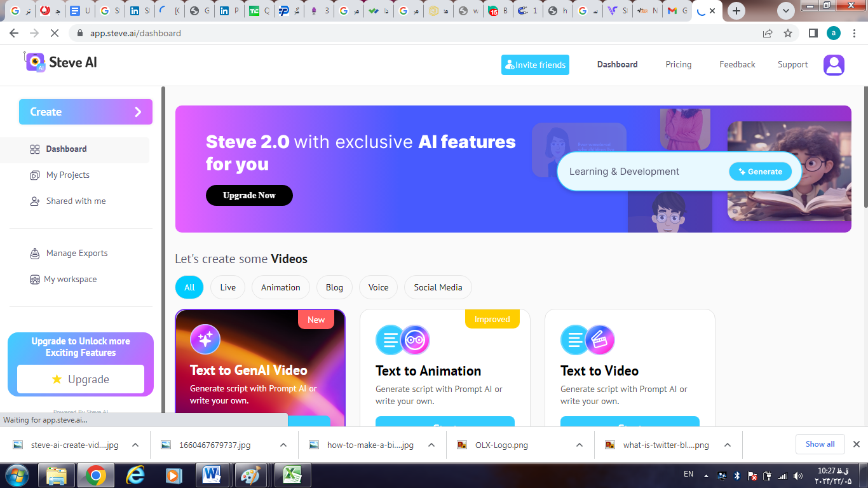
Task: Show hidden system tray icons
Action: coord(706,476)
